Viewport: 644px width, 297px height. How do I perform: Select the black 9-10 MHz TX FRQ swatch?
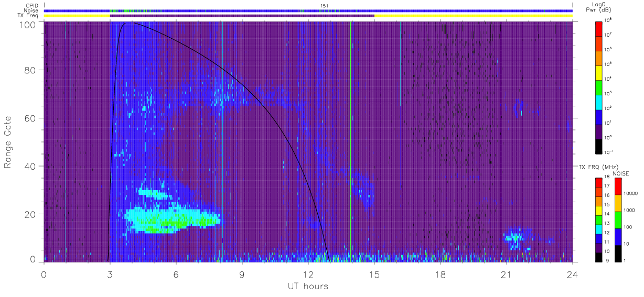(599, 256)
